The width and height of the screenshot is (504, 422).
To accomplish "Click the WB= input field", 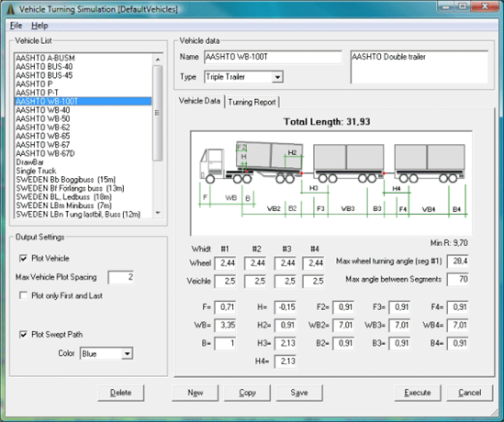I will pos(225,326).
